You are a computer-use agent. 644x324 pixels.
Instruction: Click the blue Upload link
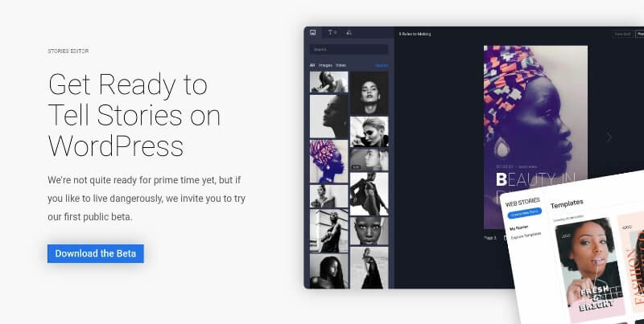[382, 65]
